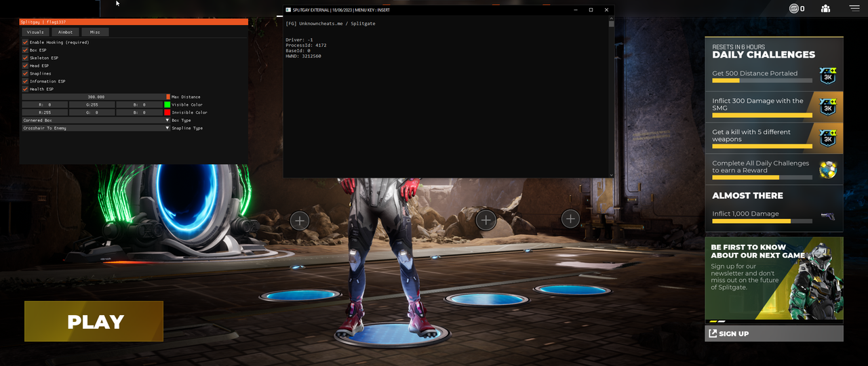Click the ProcessId: 4172 console line

pyautogui.click(x=306, y=45)
